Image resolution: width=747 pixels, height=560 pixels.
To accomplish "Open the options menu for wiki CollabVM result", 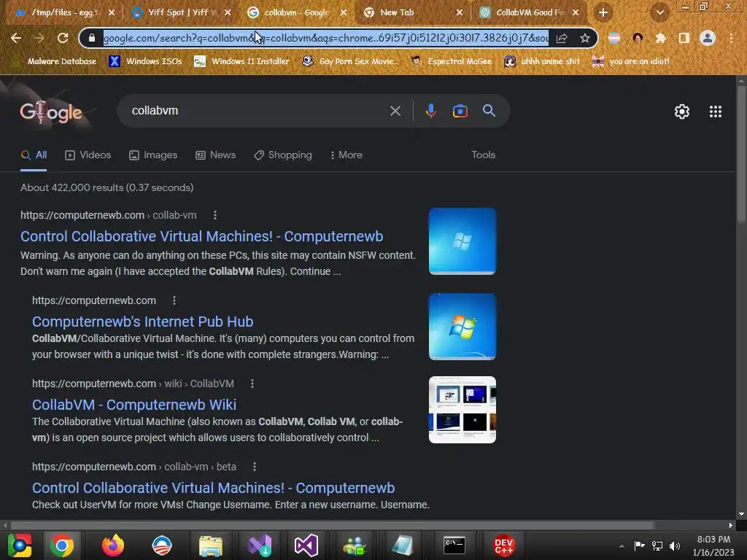I will (x=252, y=384).
